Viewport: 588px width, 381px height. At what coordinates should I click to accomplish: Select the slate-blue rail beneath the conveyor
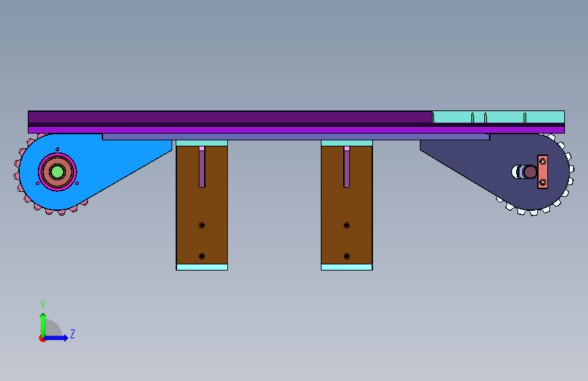pyautogui.click(x=296, y=137)
